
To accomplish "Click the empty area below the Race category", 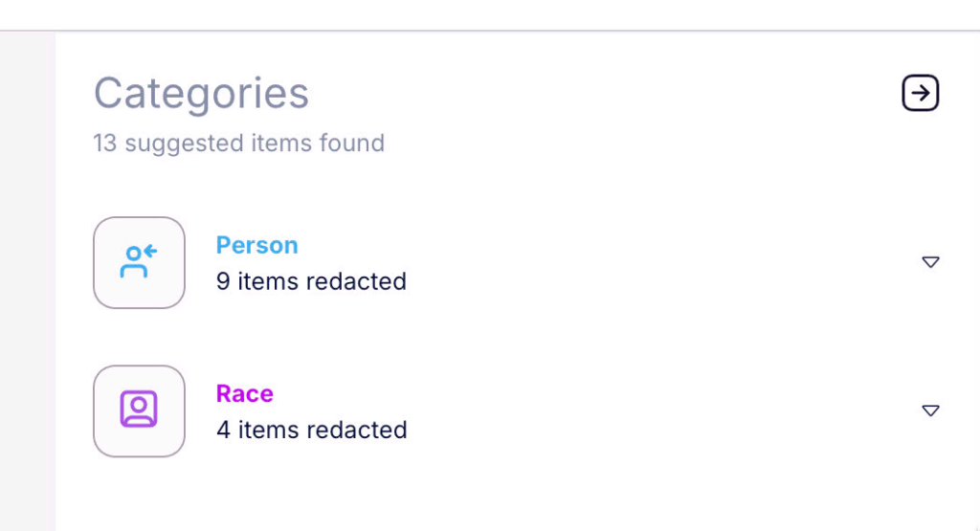I will [516, 497].
